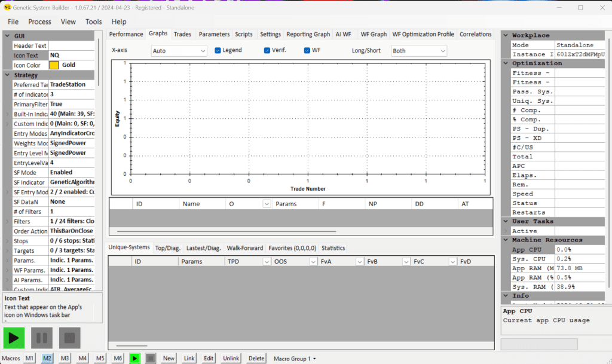
Task: Open the Process menu
Action: pyautogui.click(x=39, y=22)
